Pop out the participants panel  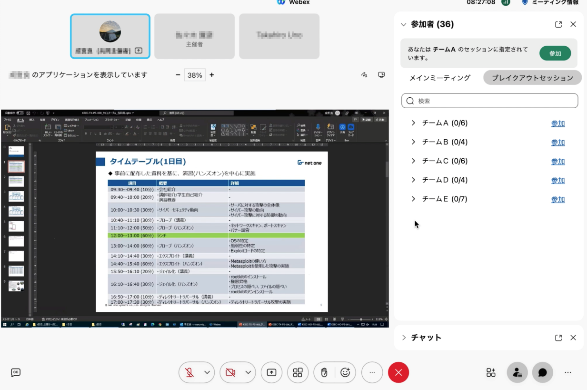pyautogui.click(x=558, y=24)
